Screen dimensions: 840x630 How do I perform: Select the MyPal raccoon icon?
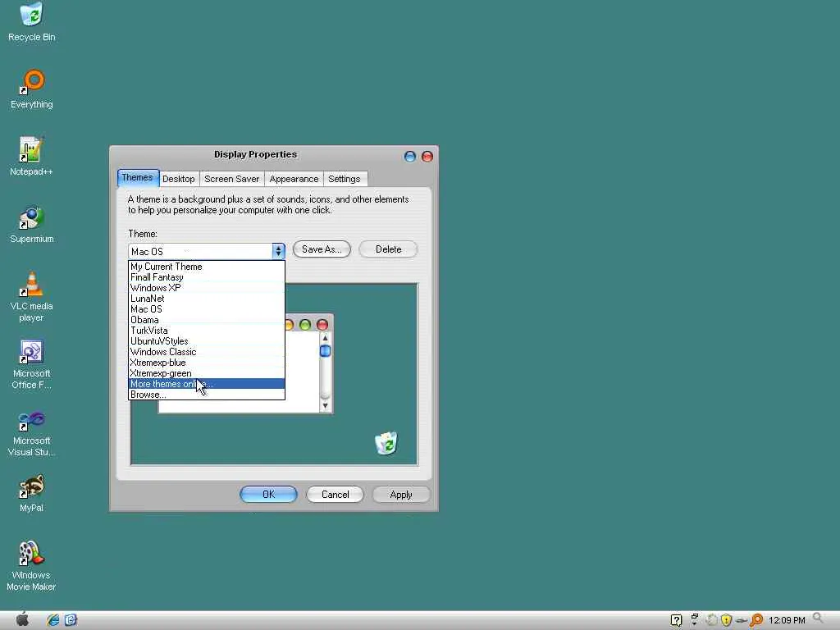32,493
